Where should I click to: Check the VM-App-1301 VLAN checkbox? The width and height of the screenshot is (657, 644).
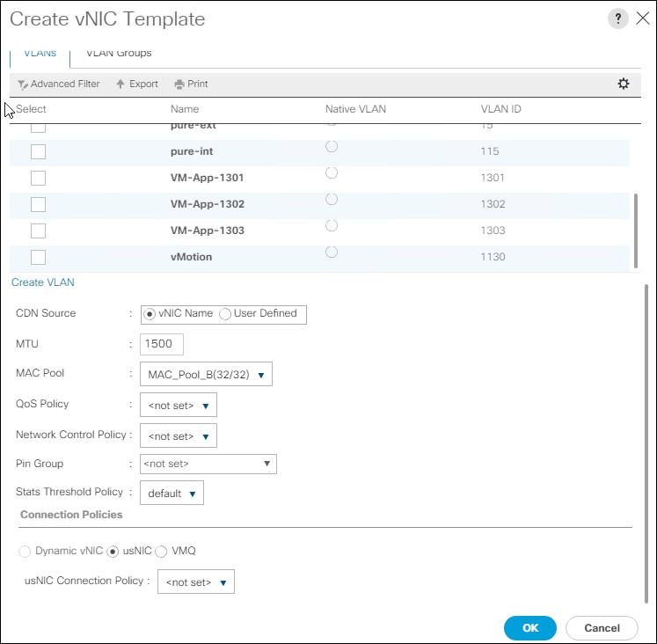pos(38,179)
